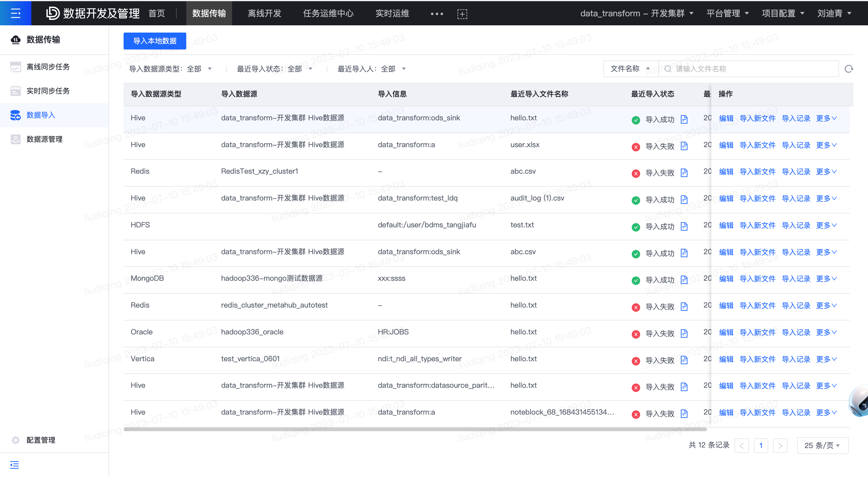Open the hamburger menu at top left
This screenshot has height=477, width=868.
[x=15, y=13]
